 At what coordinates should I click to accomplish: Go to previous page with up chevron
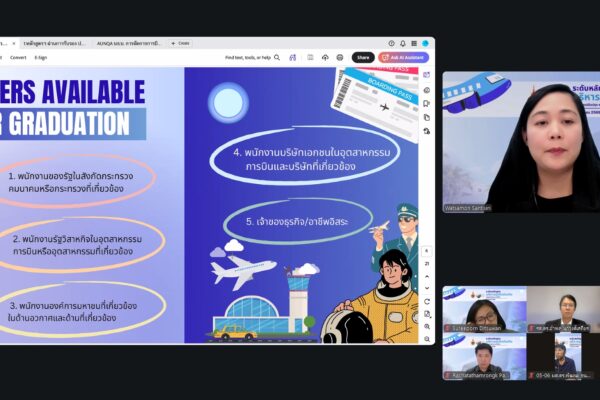point(427,276)
